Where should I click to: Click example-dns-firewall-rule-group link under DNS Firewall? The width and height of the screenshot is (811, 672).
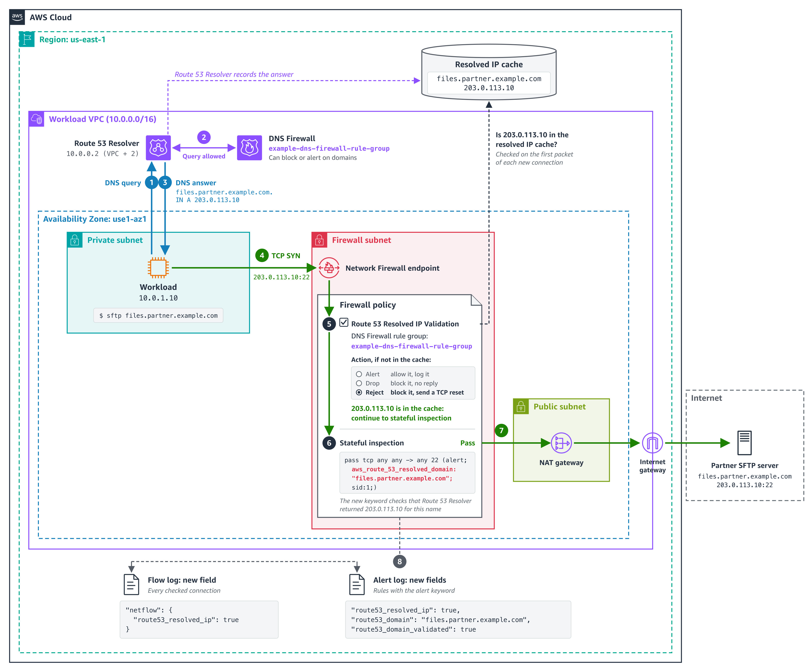[329, 148]
